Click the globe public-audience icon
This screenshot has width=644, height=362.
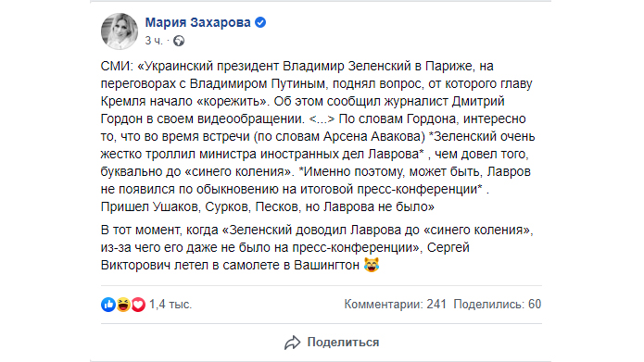pyautogui.click(x=179, y=41)
